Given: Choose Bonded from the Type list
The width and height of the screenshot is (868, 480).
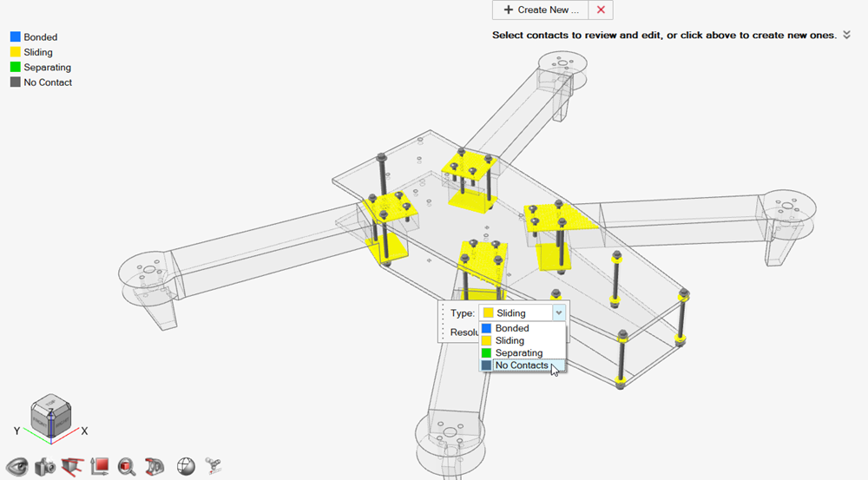Looking at the screenshot, I should point(523,328).
